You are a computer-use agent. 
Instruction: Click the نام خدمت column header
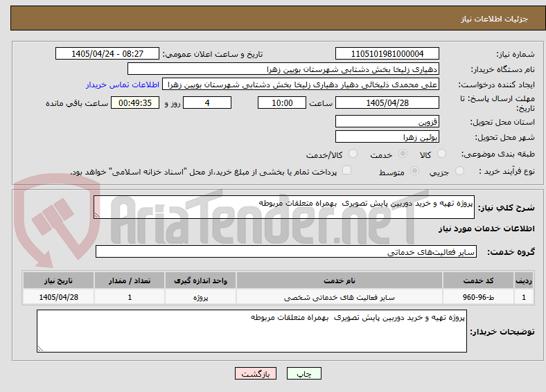(340, 280)
